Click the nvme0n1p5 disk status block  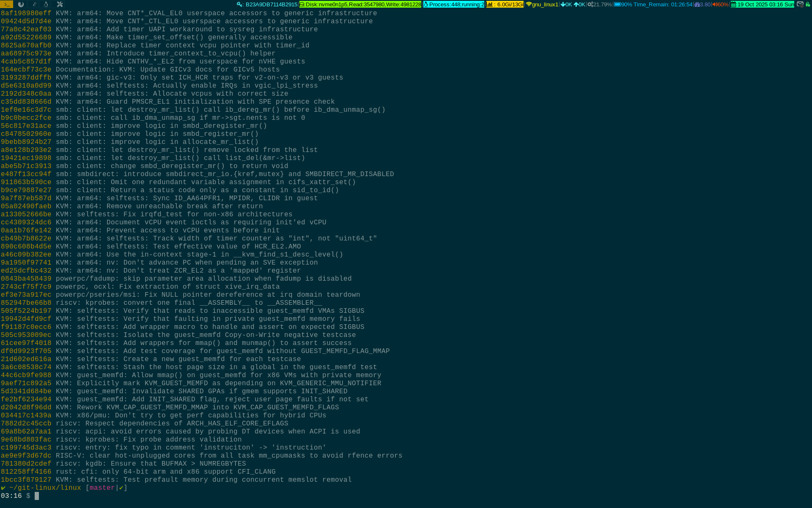tap(360, 4)
